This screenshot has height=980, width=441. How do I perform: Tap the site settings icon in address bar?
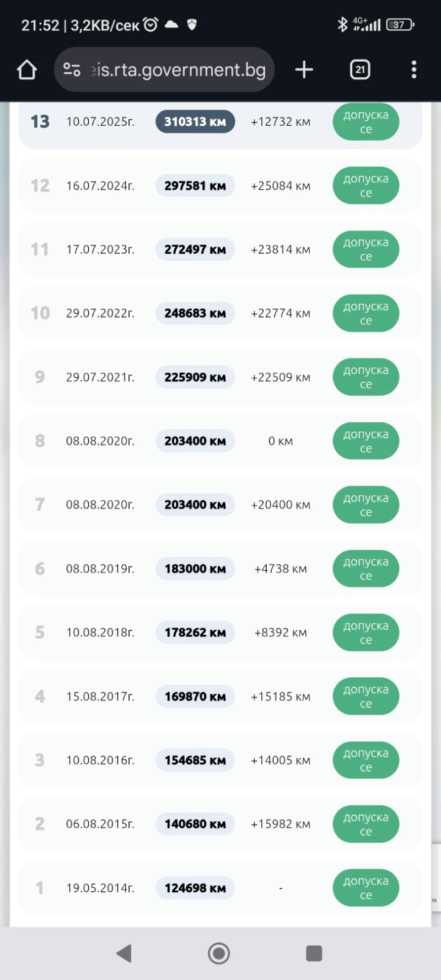pyautogui.click(x=72, y=70)
